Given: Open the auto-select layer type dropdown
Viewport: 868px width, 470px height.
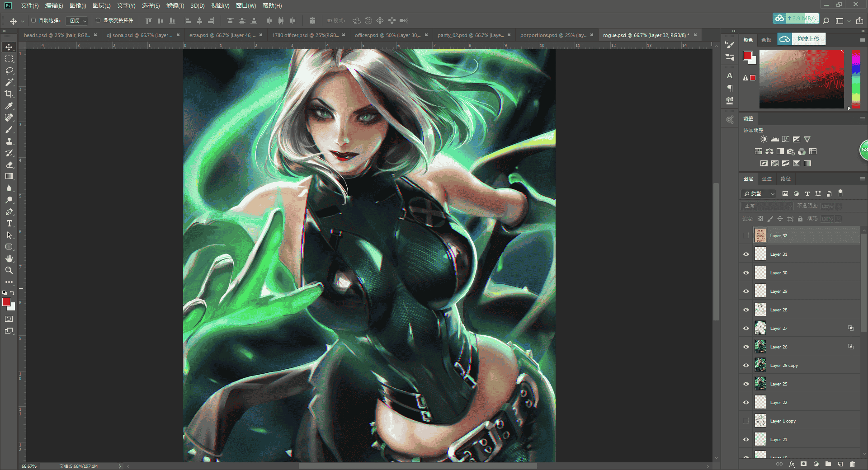Looking at the screenshot, I should [x=77, y=21].
